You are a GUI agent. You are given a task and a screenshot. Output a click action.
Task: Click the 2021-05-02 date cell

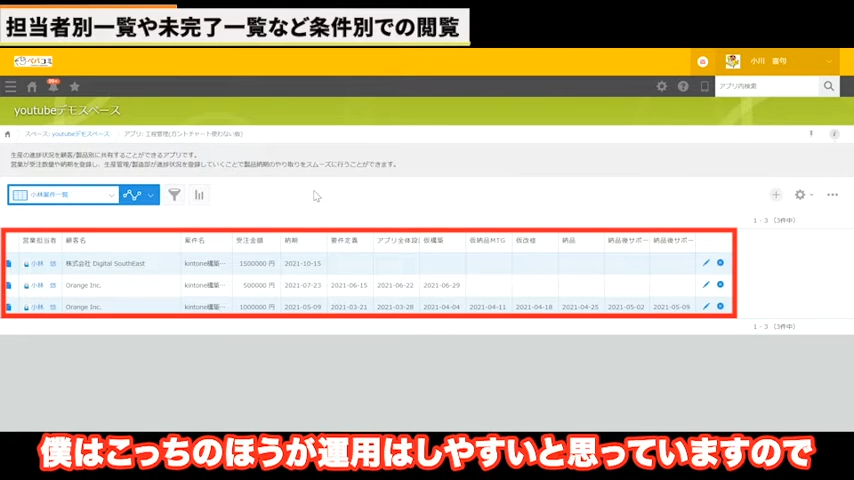(626, 307)
